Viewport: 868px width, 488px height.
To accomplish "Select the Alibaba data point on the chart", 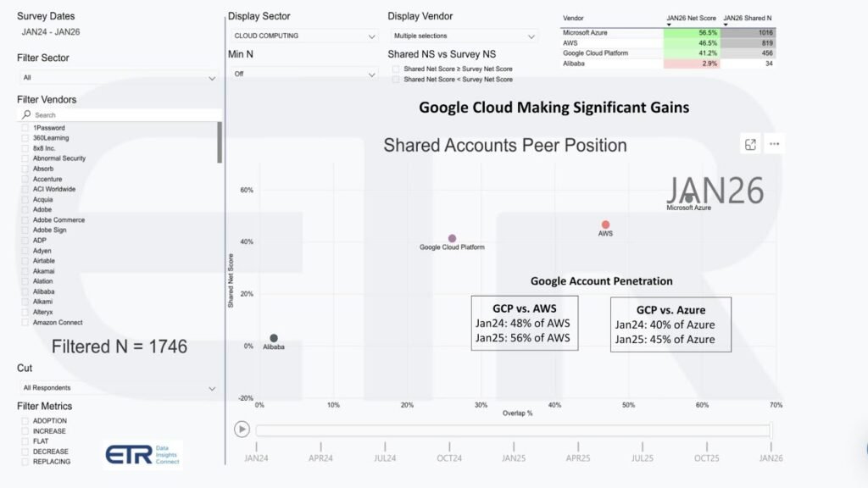I will pyautogui.click(x=273, y=336).
